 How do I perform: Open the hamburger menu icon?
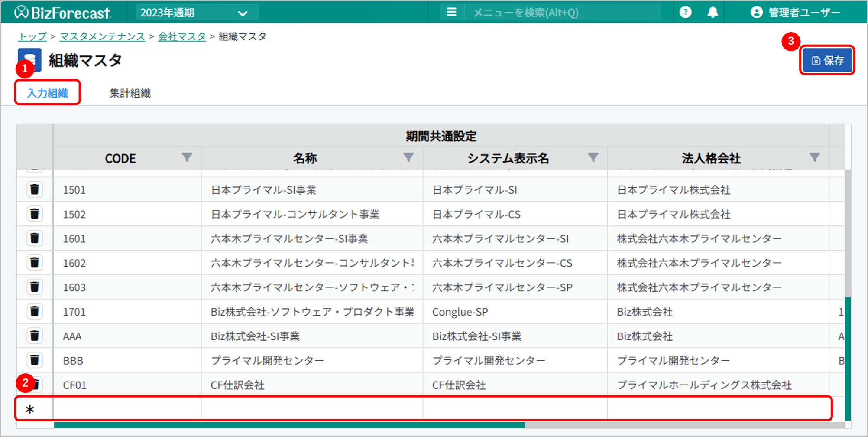coord(451,12)
